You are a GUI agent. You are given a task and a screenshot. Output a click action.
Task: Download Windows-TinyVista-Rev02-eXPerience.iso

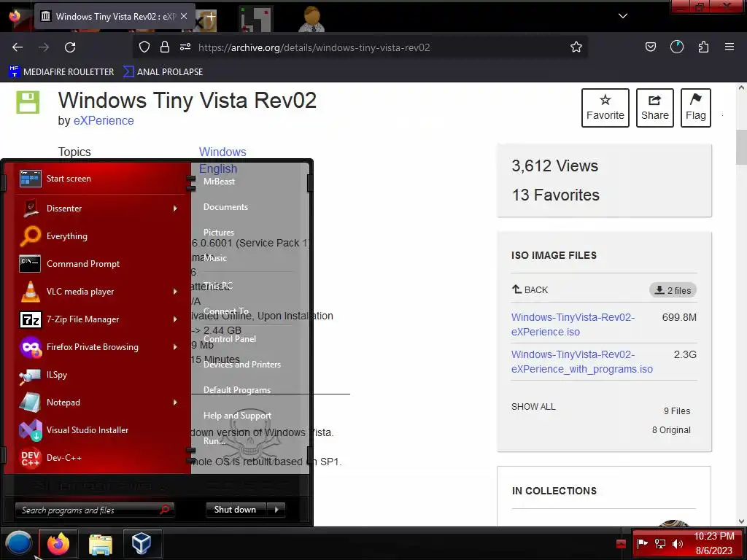(573, 324)
